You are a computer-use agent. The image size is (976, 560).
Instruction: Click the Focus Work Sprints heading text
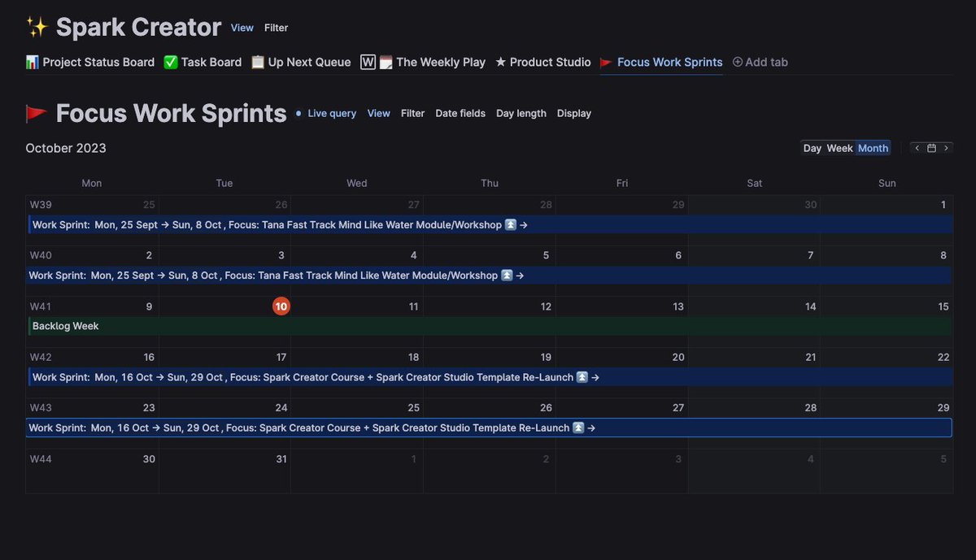pos(172,114)
